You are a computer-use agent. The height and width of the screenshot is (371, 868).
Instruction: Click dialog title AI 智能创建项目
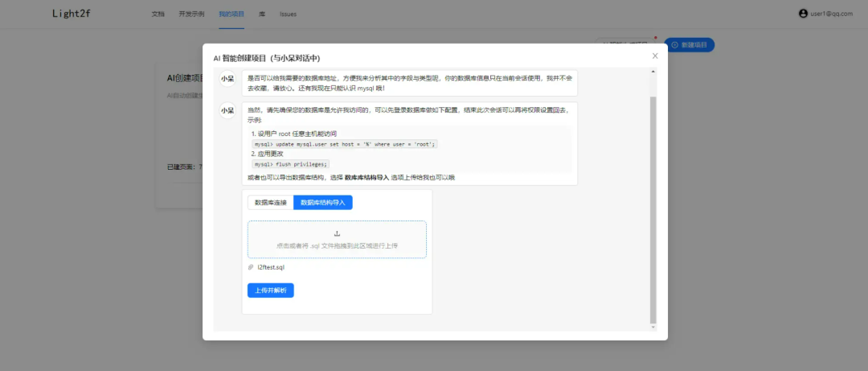pyautogui.click(x=267, y=58)
